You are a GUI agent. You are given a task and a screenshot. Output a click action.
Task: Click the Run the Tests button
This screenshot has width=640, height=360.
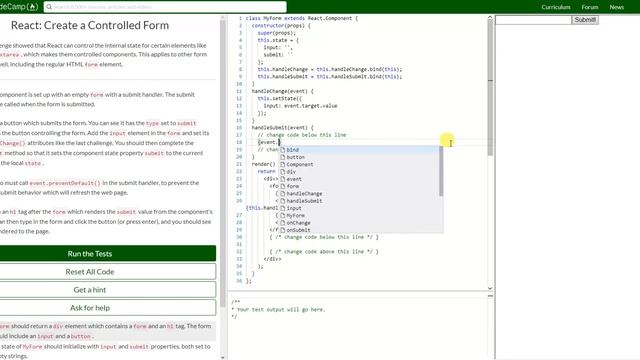(x=108, y=253)
